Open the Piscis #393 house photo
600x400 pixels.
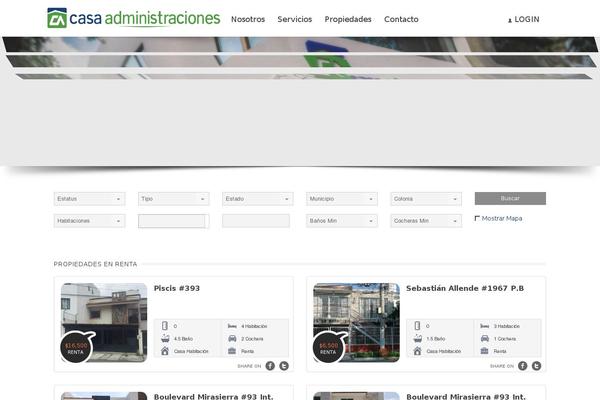coord(104,322)
